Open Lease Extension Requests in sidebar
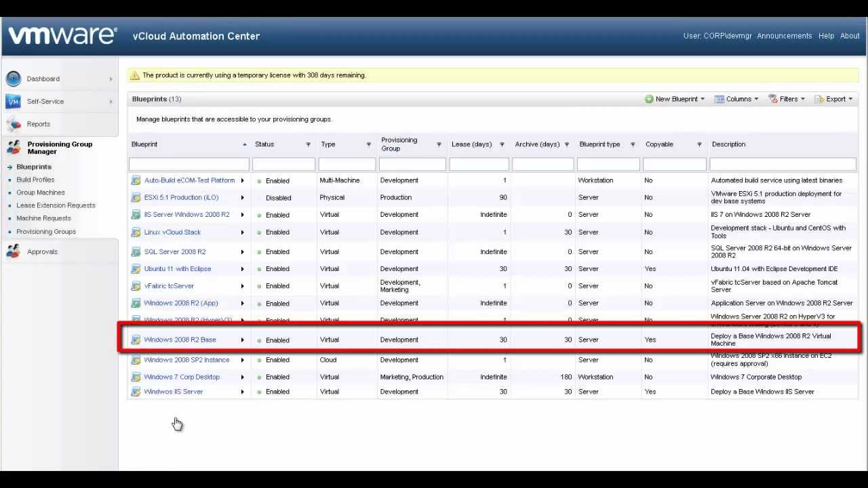This screenshot has width=868, height=488. point(56,205)
